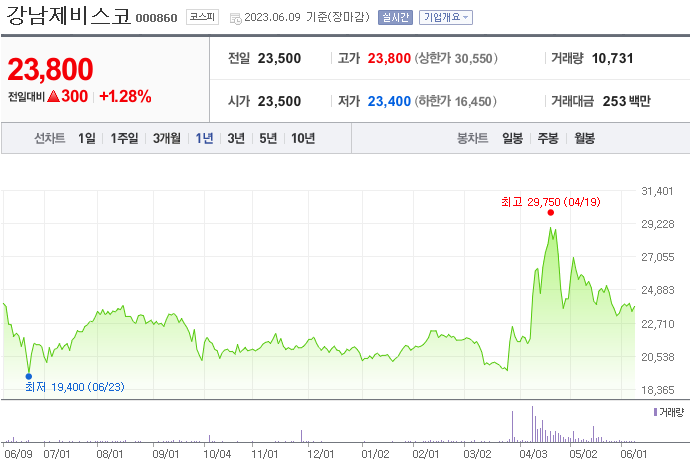Viewport: 690px width, 468px height.
Task: Click the red 최고 29,750 peak marker
Action: [551, 213]
